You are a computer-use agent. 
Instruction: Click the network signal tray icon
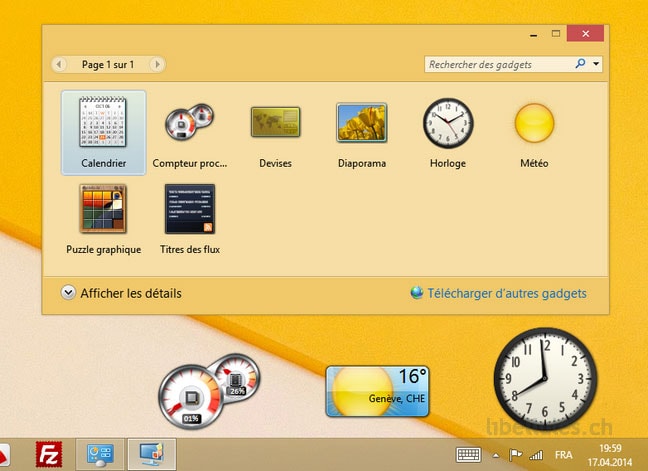[x=536, y=455]
